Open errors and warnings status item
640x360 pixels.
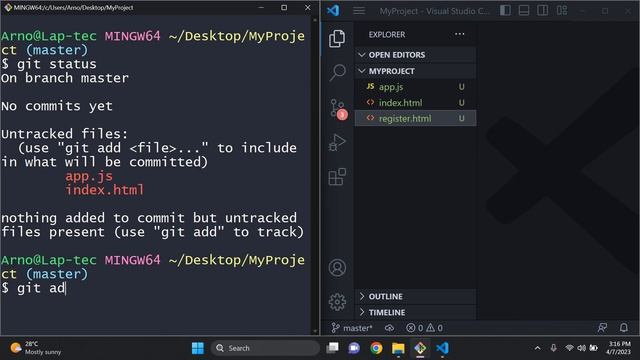424,328
